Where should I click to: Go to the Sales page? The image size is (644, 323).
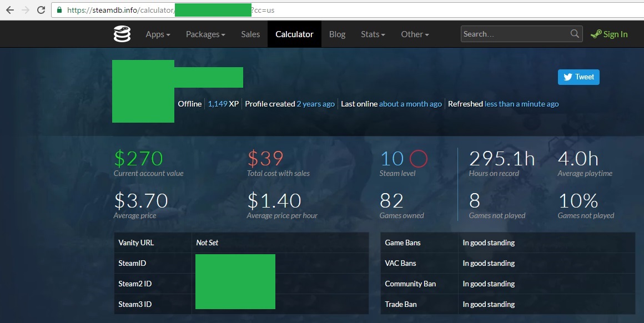(250, 34)
